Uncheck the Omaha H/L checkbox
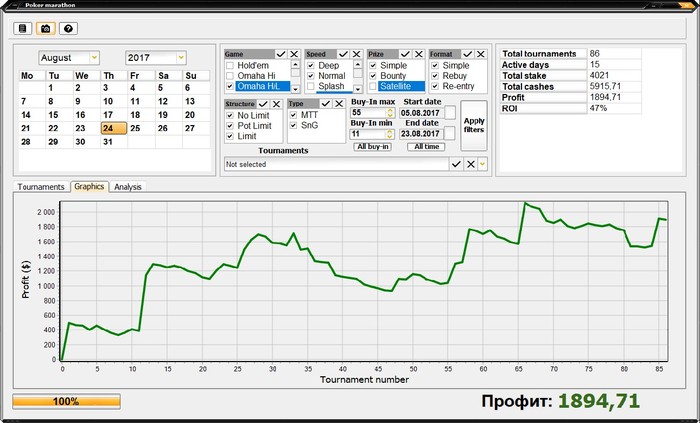This screenshot has height=423, width=700. pos(230,86)
